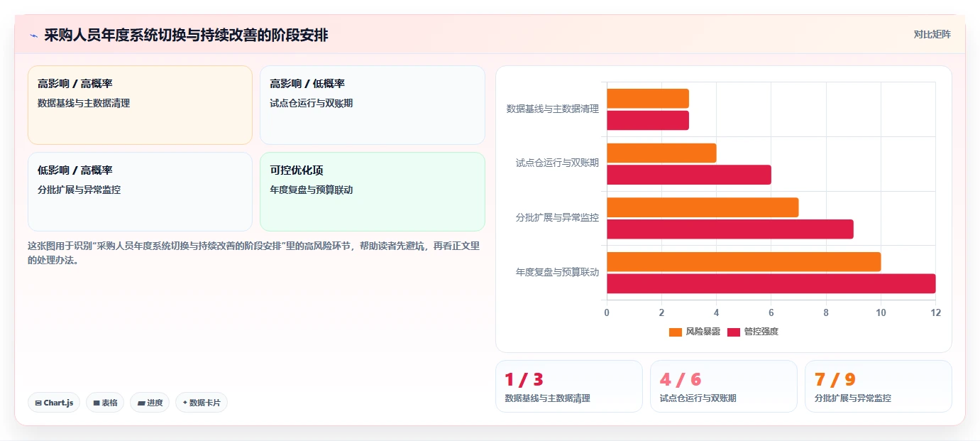Toggle the 管控强度 legend red swatch
Screen dimensions: 980x441
(734, 332)
